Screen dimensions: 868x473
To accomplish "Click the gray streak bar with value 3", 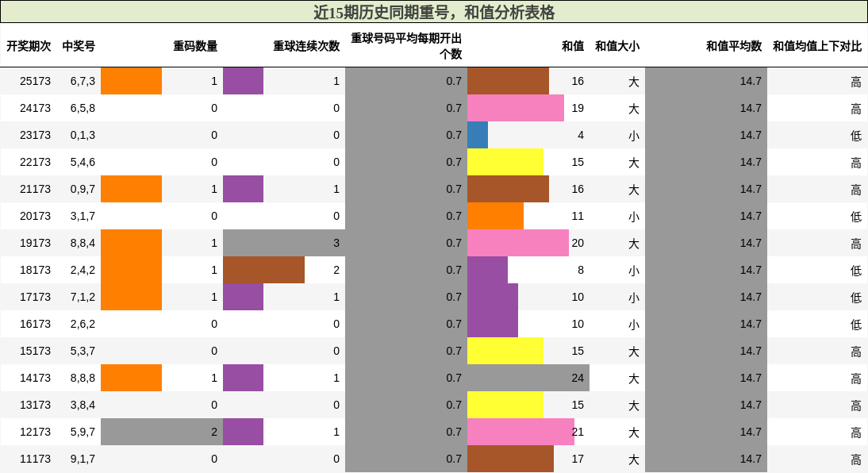I will (x=284, y=243).
